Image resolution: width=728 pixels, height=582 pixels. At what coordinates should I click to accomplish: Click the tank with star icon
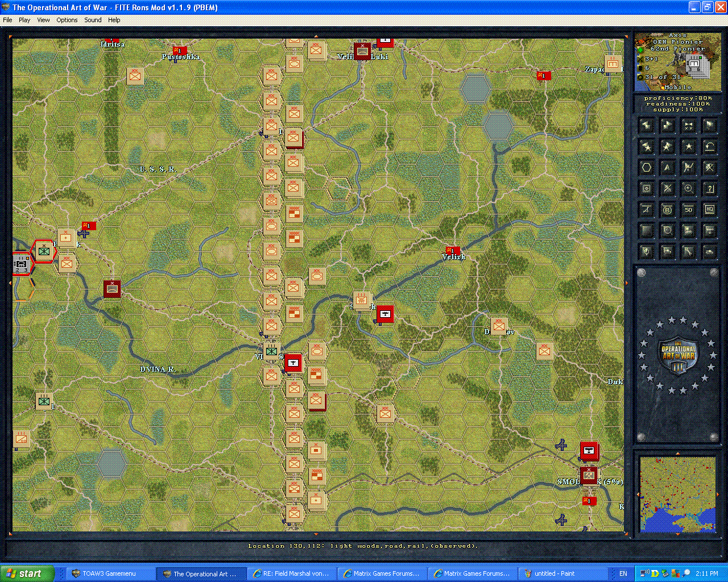point(668,252)
